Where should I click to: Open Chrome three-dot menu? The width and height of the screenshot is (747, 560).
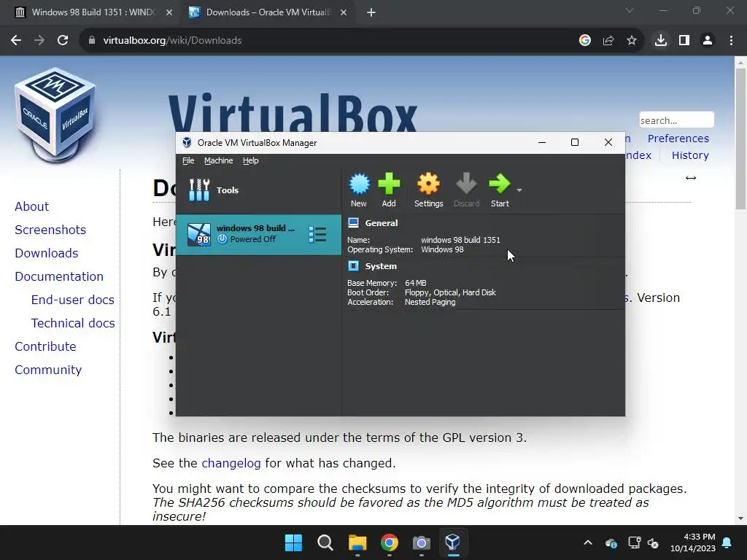[731, 41]
